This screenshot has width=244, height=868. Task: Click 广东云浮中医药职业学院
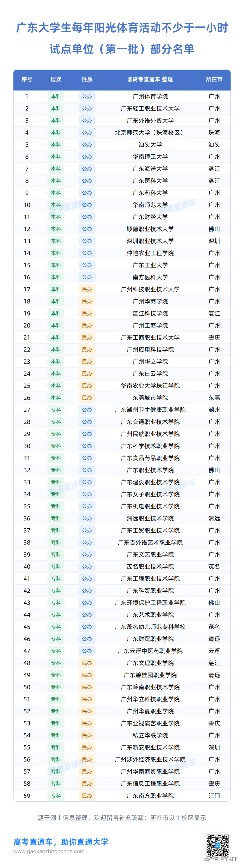pyautogui.click(x=150, y=651)
